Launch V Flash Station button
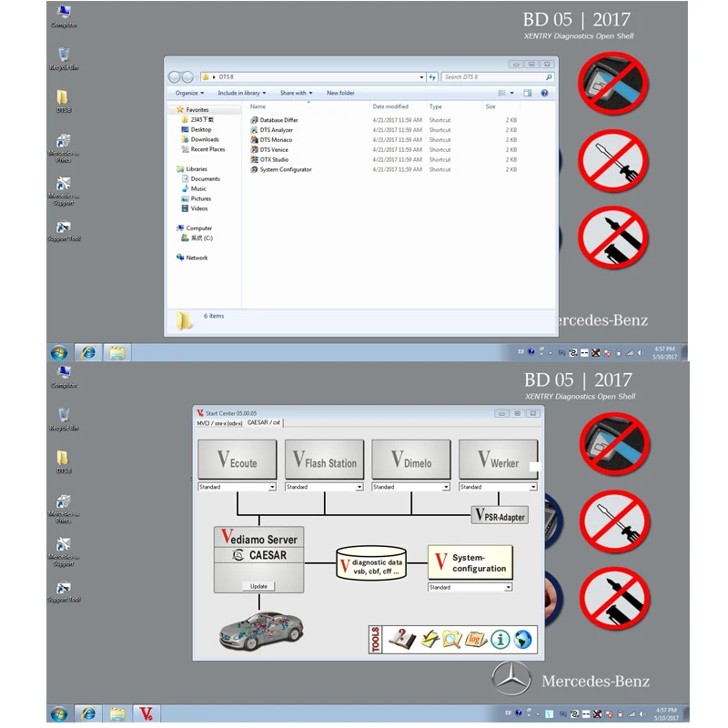This screenshot has height=728, width=728. coord(324,460)
